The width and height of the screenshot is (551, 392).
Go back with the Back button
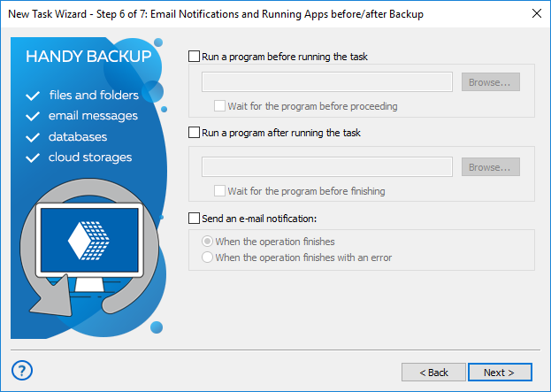pos(433,373)
